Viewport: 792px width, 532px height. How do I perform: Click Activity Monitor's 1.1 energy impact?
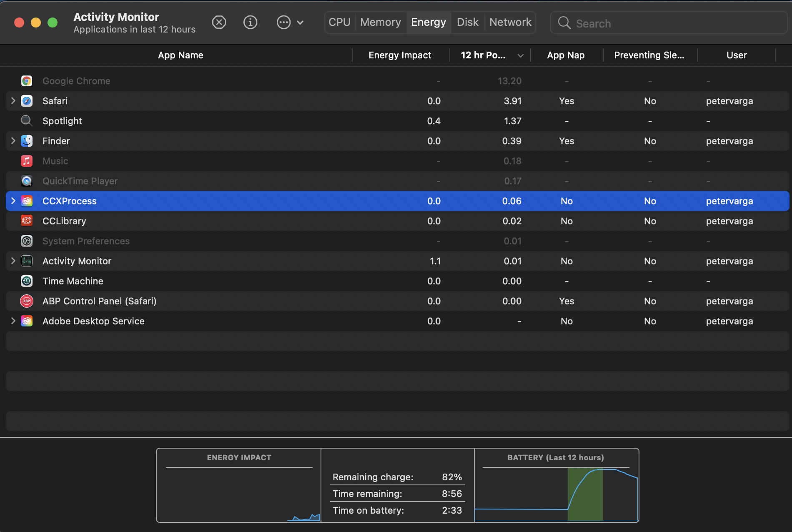[x=435, y=261]
